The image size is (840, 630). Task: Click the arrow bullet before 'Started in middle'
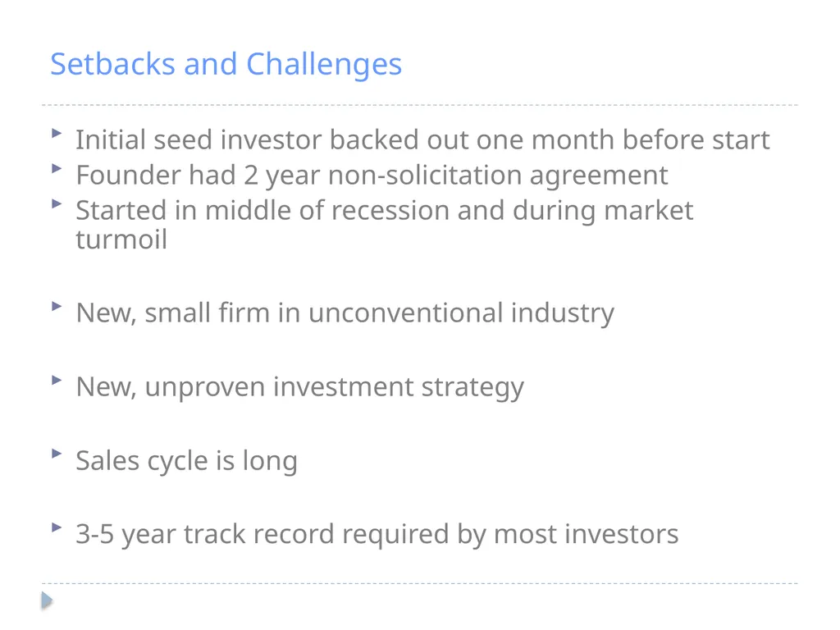coord(57,203)
